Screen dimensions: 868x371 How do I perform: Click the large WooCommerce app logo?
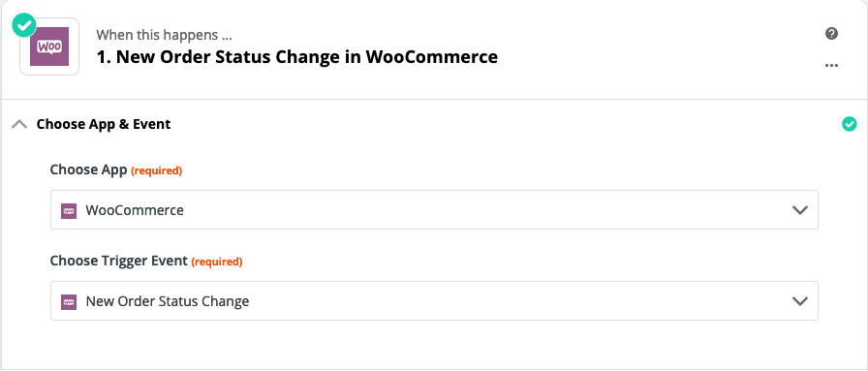[x=49, y=46]
